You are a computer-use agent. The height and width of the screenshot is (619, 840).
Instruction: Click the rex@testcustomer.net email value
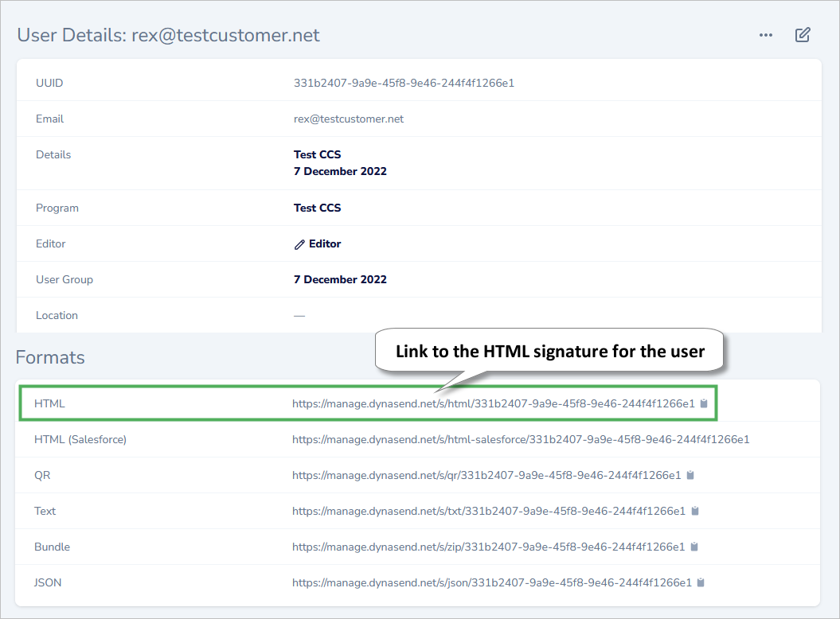349,119
